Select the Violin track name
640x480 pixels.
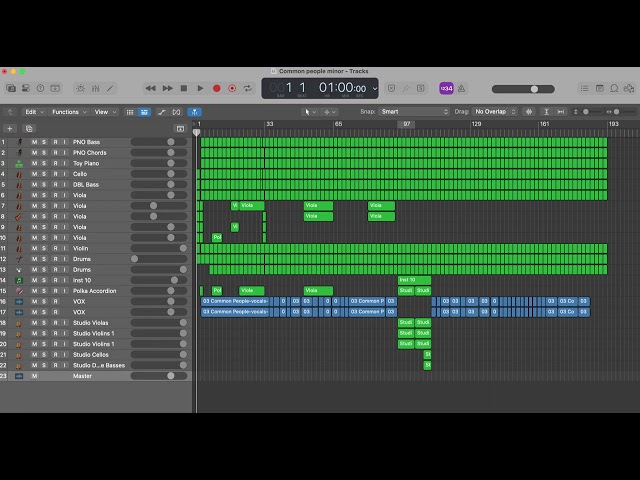click(x=80, y=249)
